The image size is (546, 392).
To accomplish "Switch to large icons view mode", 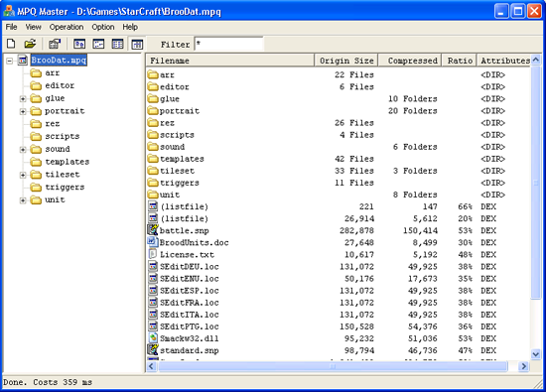I will [x=79, y=44].
